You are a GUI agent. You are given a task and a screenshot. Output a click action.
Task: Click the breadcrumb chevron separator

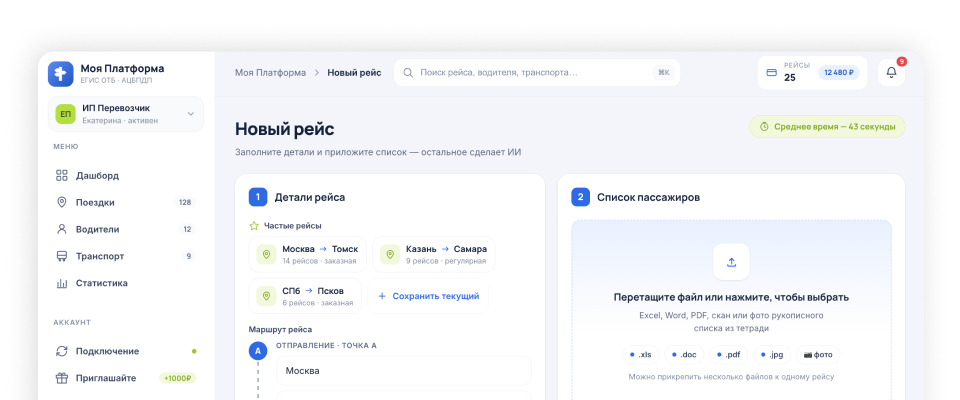[x=317, y=73]
